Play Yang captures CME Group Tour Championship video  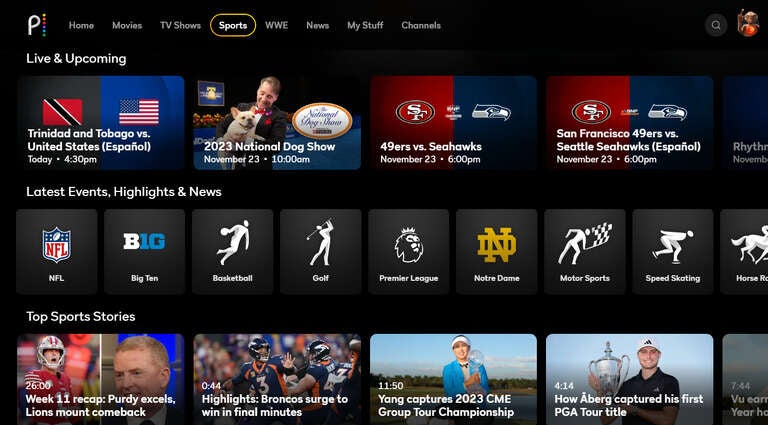[x=454, y=379]
